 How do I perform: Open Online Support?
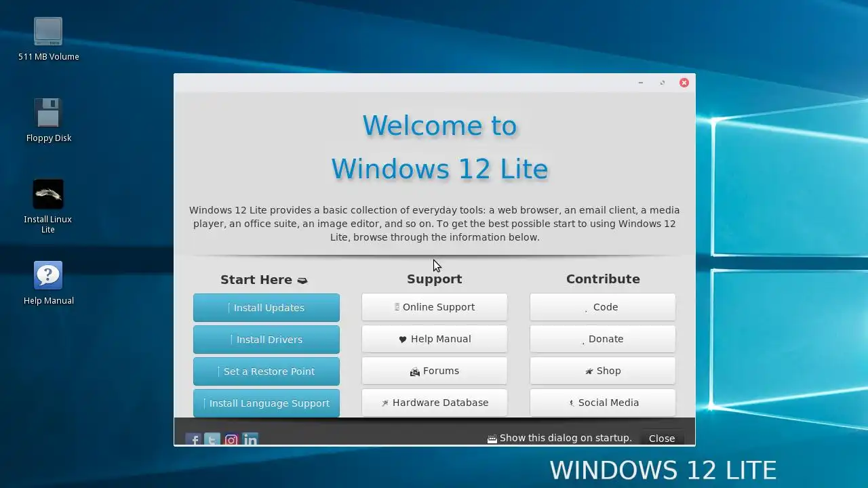435,307
